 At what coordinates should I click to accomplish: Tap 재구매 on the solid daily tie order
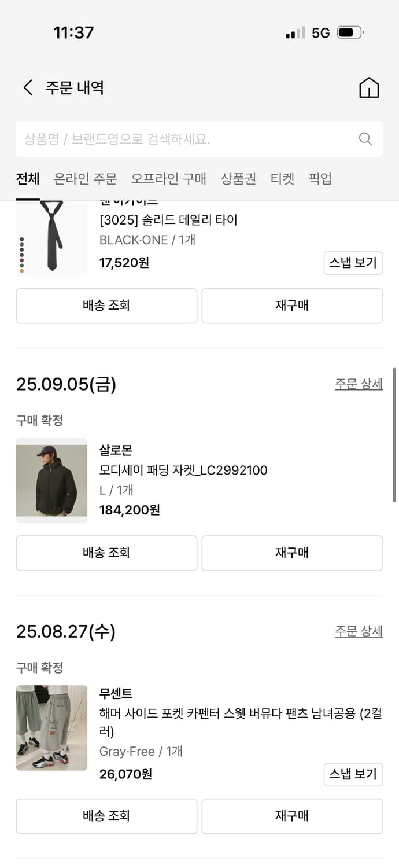point(291,306)
